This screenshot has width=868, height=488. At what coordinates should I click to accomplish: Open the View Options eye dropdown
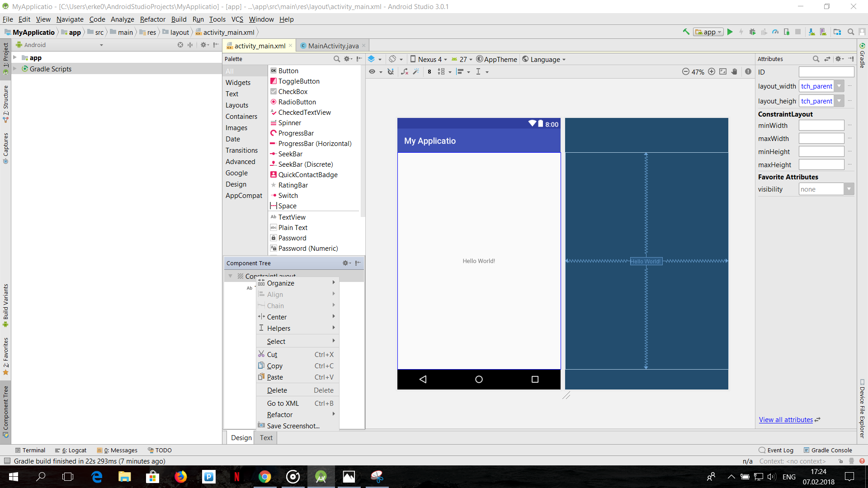[375, 72]
